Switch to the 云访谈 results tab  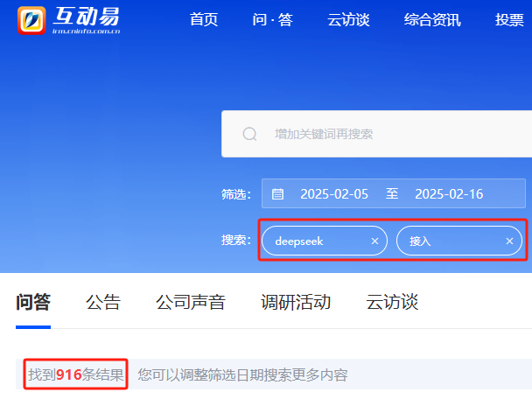pyautogui.click(x=392, y=302)
